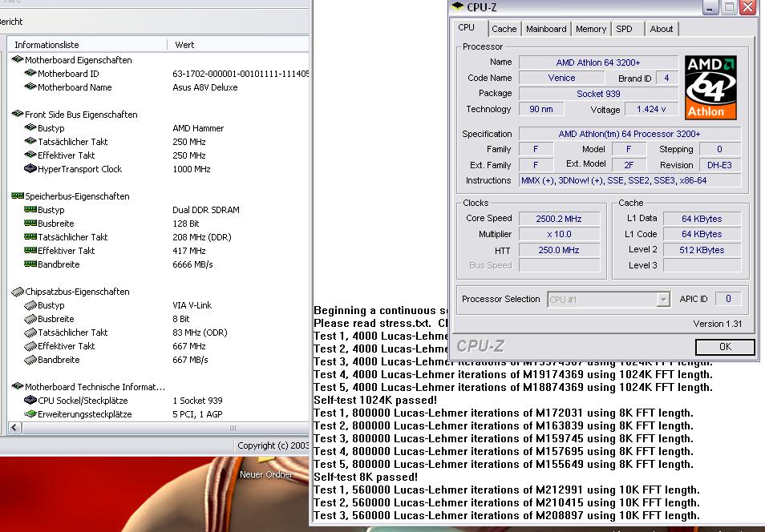This screenshot has width=765, height=532.
Task: Click the Bandbreite icon showing 667 MB/s
Action: click(x=30, y=360)
